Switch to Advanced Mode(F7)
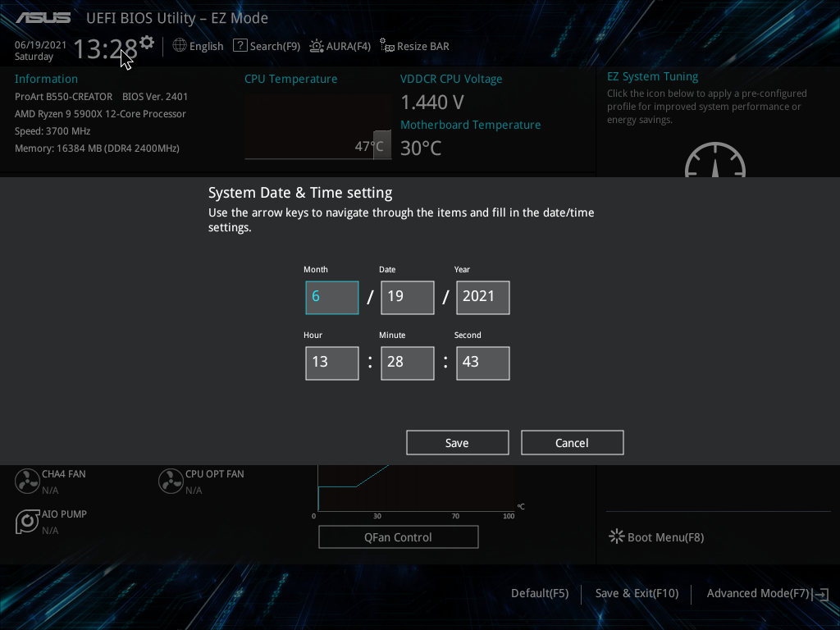 point(757,592)
